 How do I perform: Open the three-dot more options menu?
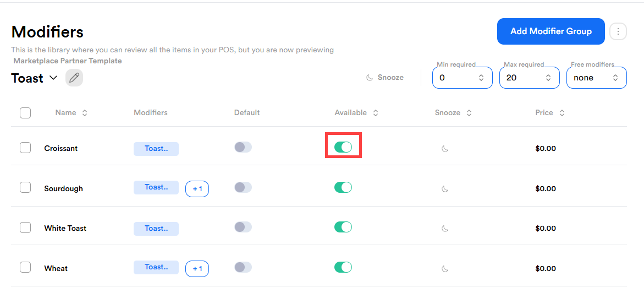pos(618,31)
